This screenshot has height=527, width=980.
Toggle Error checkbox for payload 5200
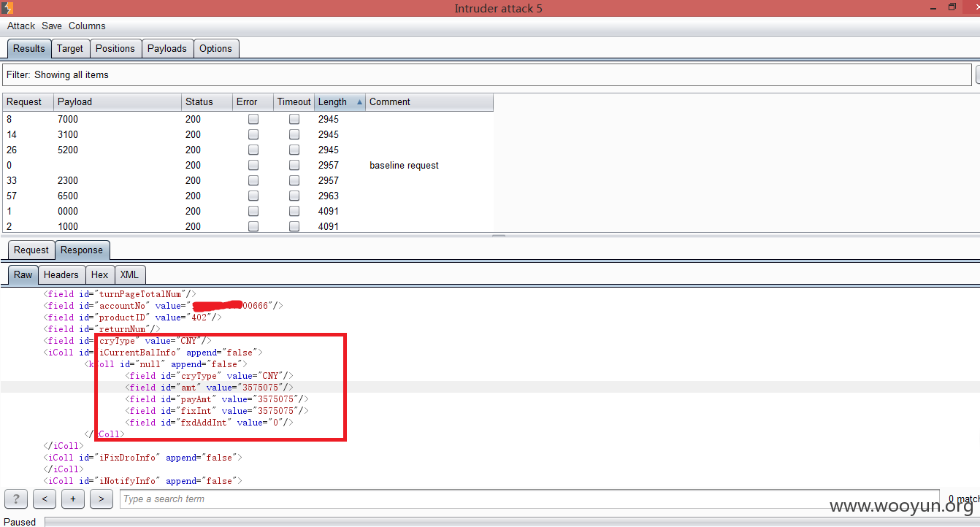pos(253,150)
